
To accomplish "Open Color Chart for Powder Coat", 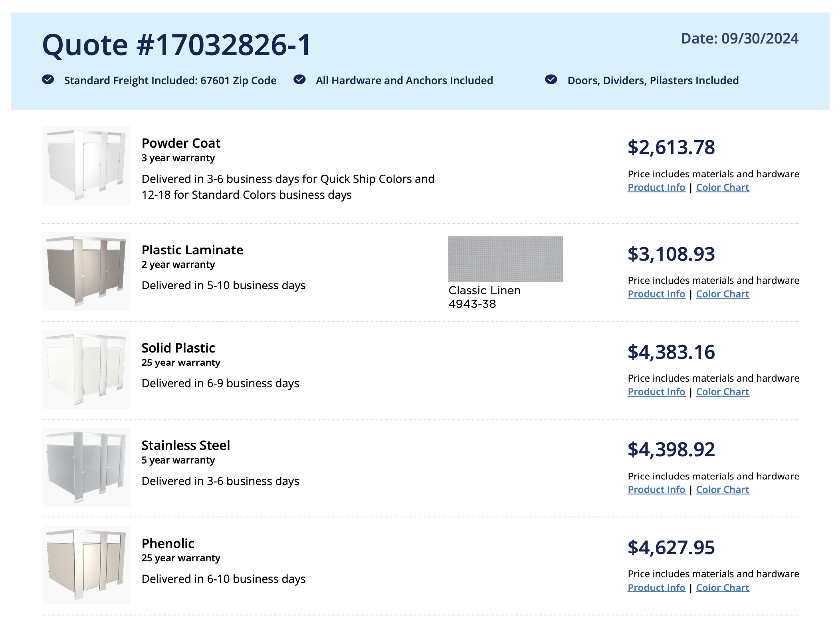I will point(722,187).
